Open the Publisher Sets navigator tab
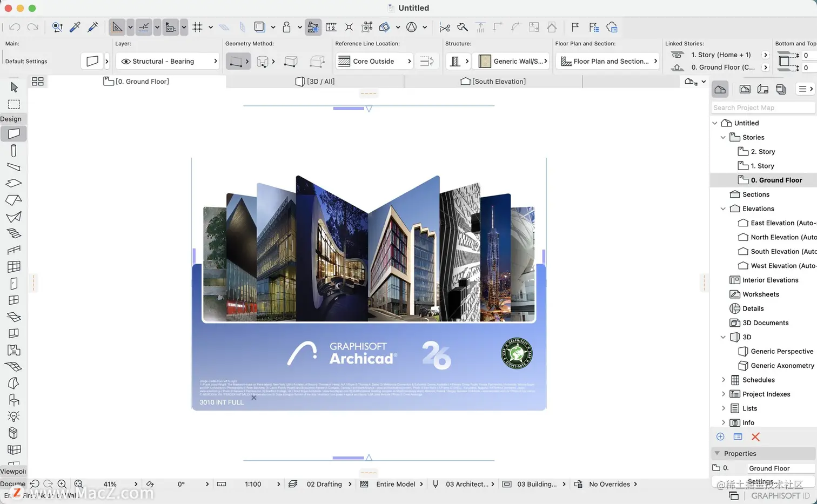 [781, 89]
